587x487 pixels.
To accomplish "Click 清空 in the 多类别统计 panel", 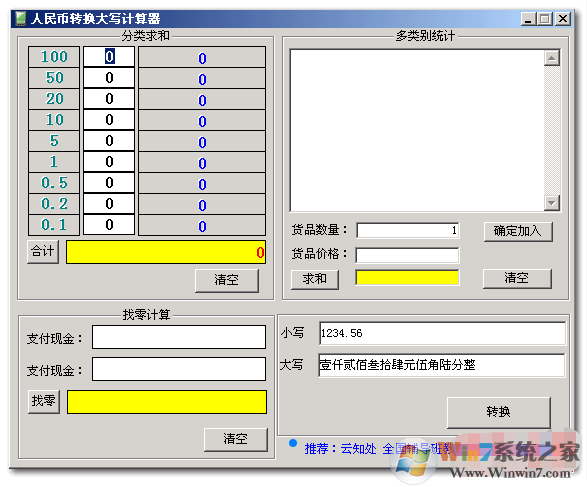I will tap(517, 278).
